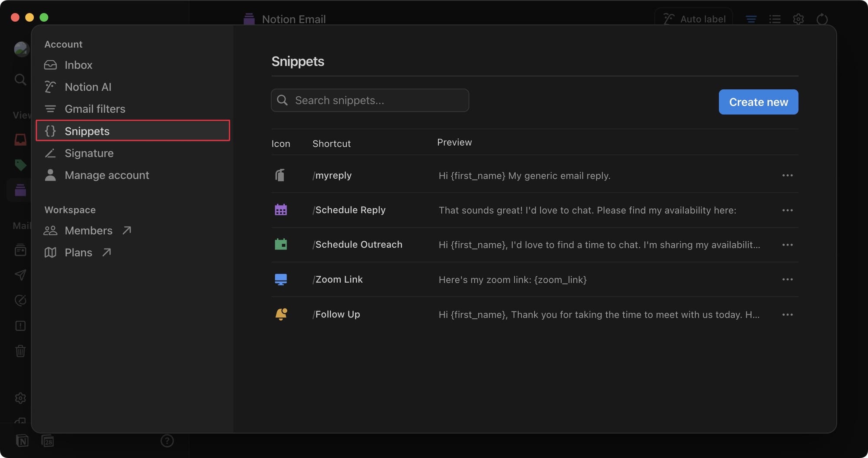
Task: Click the spam exclamation icon in left rail
Action: [x=20, y=326]
